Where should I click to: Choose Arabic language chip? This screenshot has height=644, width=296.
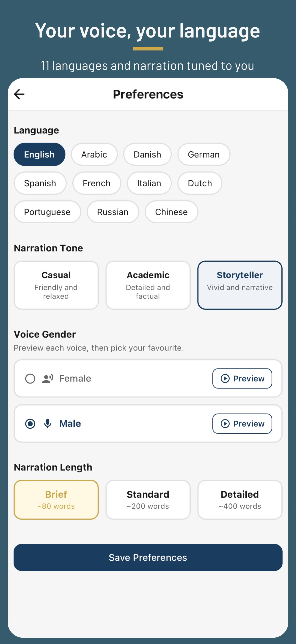click(94, 154)
